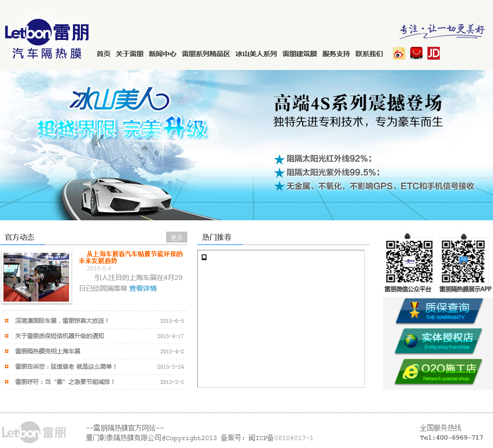
Task: Open the Tmall store icon
Action: [416, 53]
